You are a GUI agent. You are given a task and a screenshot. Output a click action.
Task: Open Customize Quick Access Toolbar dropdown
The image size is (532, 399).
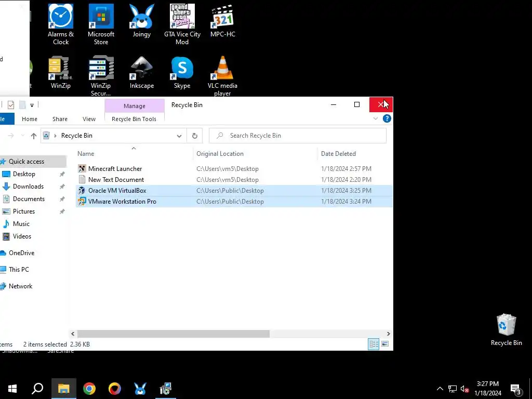tap(32, 105)
